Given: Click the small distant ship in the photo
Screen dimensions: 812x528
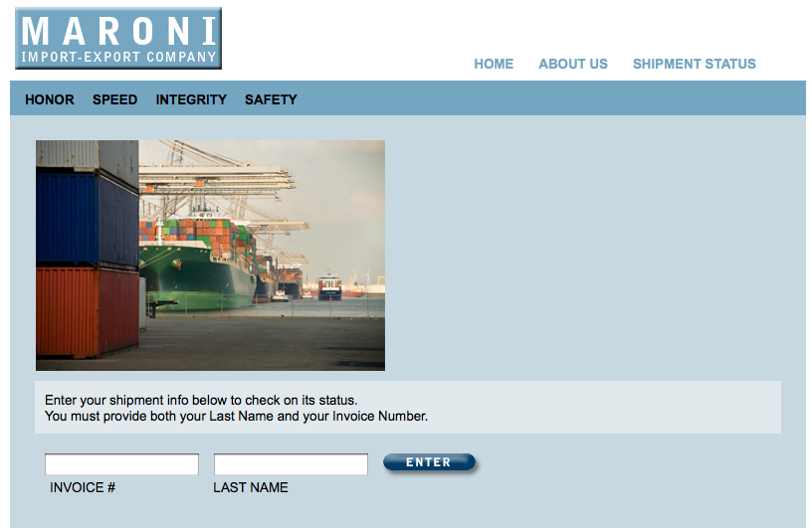Looking at the screenshot, I should pos(329,286).
